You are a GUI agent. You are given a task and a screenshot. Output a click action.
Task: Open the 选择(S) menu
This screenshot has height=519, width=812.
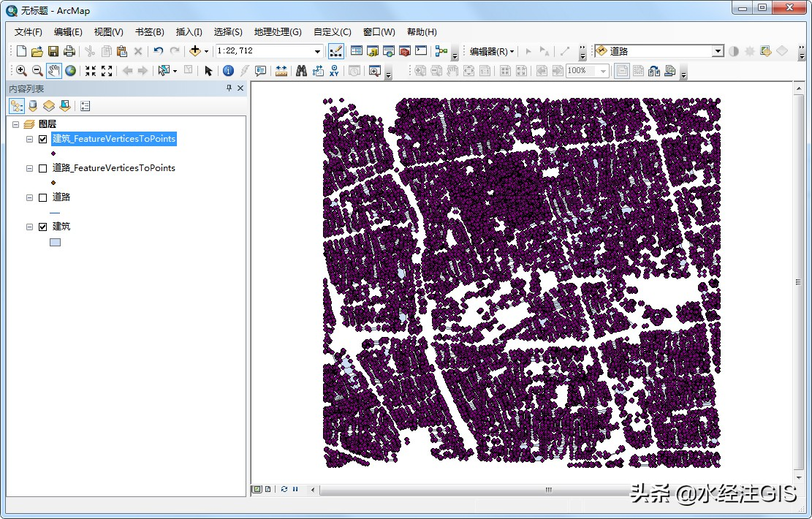(227, 31)
